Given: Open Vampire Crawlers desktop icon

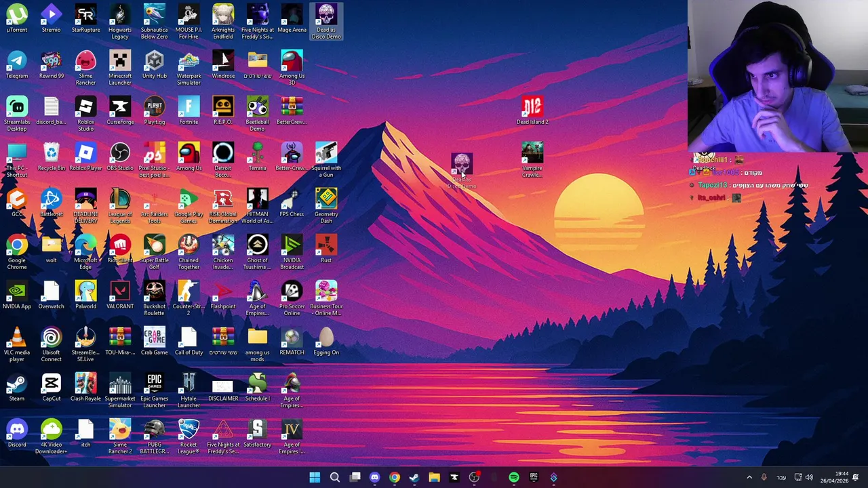Looking at the screenshot, I should point(532,160).
